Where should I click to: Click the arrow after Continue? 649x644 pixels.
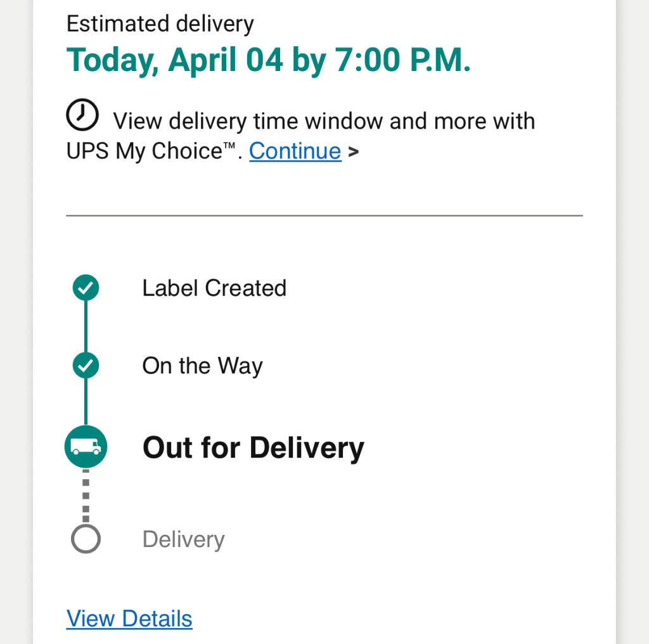[354, 151]
